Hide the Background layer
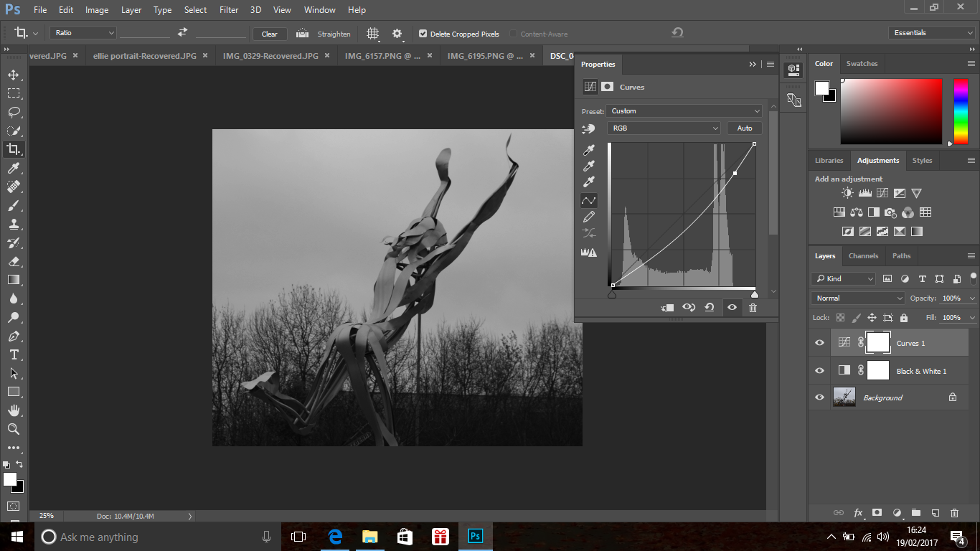The height and width of the screenshot is (551, 980). 819,397
